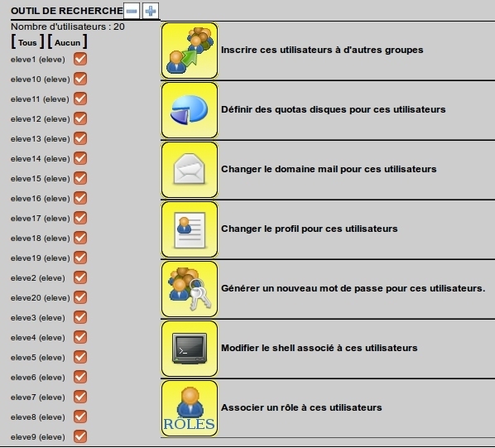Open the shell terminal monitor icon
495x448 pixels.
(x=190, y=349)
